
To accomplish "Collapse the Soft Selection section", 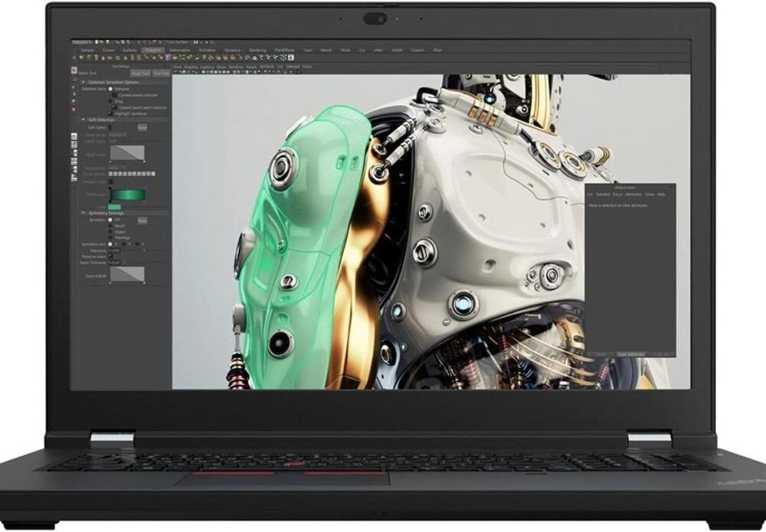I will [83, 119].
